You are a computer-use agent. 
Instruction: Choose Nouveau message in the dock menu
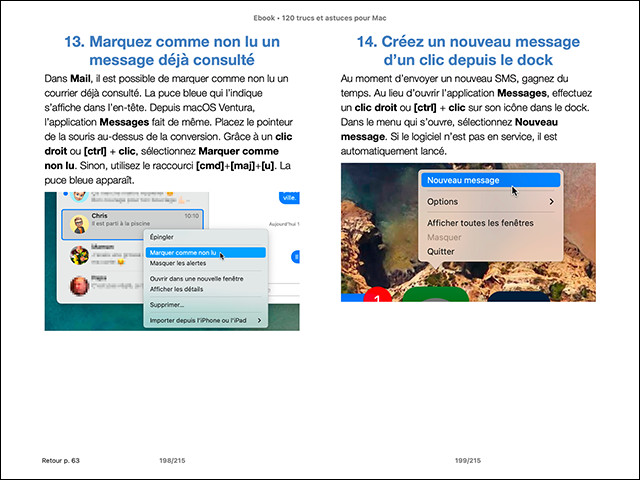tap(462, 181)
